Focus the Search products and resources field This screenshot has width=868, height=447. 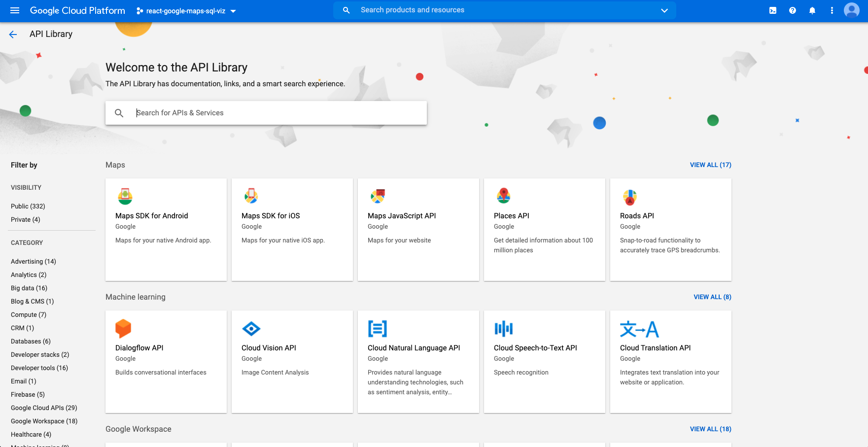(x=505, y=10)
